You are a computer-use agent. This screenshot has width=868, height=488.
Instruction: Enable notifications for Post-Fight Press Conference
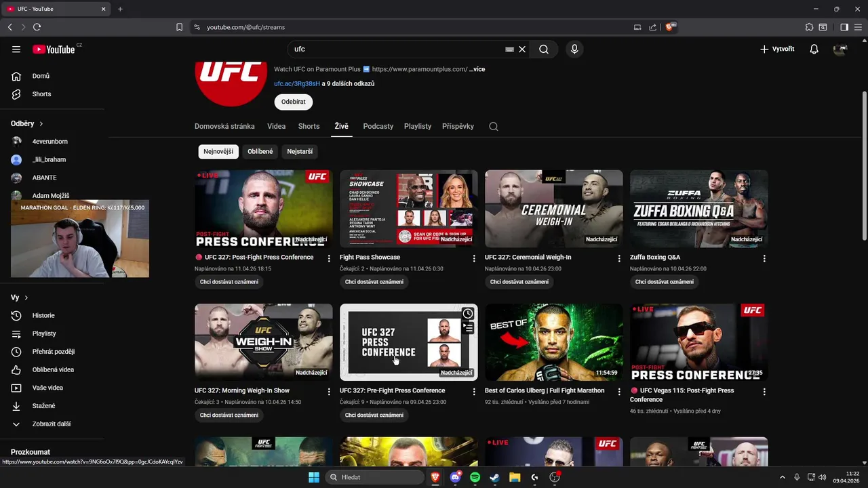pyautogui.click(x=229, y=282)
